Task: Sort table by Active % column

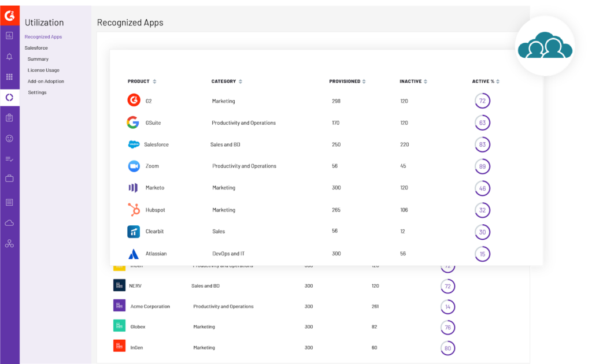Action: (x=486, y=81)
